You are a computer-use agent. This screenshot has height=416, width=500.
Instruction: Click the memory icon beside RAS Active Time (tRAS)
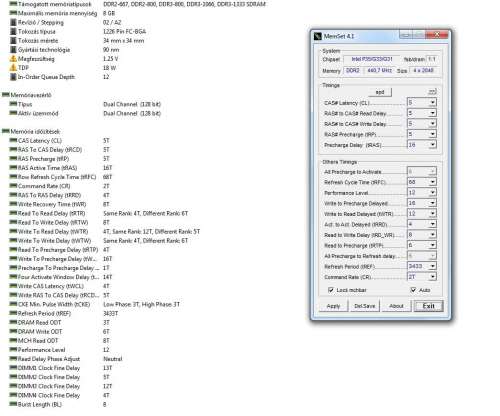(13, 167)
